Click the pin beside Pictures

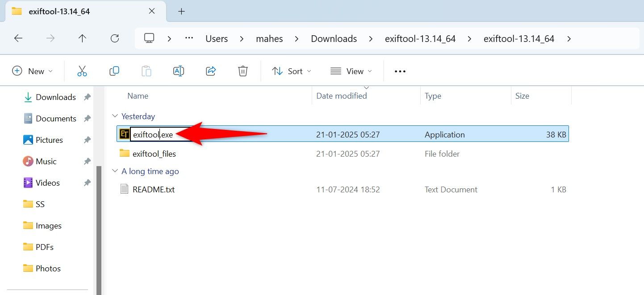pos(88,140)
